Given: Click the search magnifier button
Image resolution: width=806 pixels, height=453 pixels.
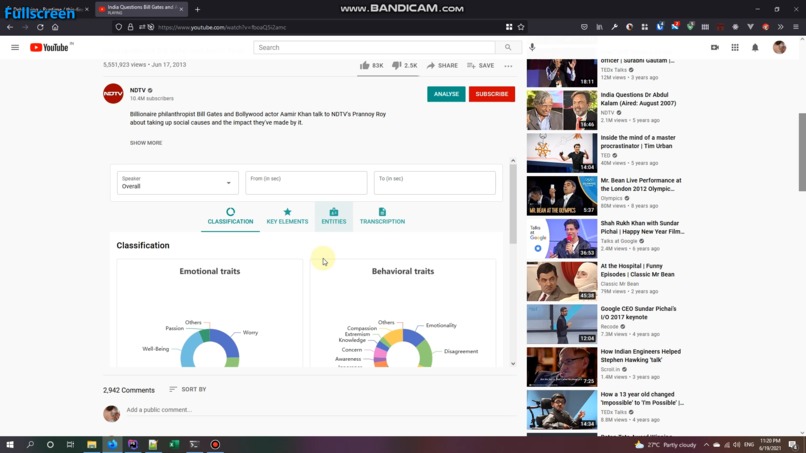Looking at the screenshot, I should click(x=508, y=47).
